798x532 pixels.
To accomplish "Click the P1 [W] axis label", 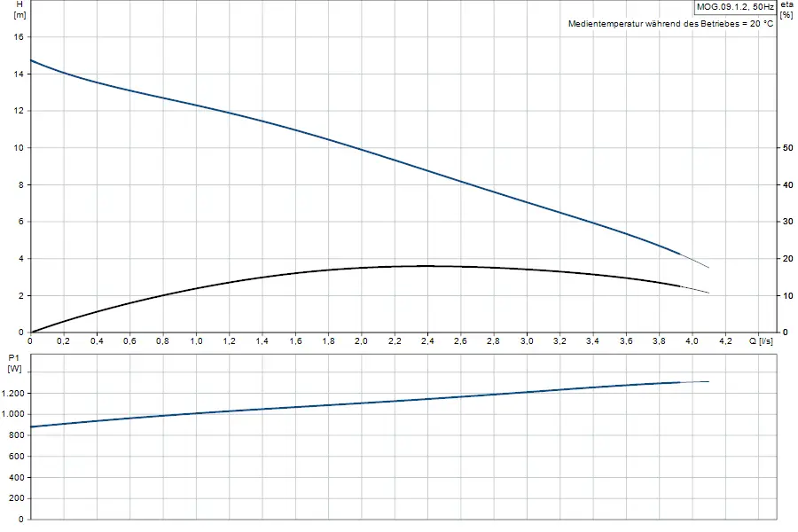I will tap(14, 364).
